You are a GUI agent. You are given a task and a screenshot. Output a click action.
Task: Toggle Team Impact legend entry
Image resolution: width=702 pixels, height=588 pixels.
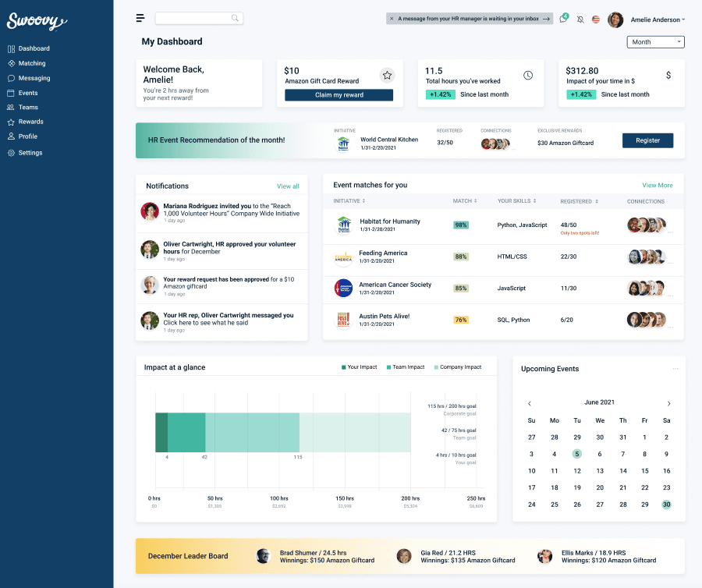click(x=406, y=367)
